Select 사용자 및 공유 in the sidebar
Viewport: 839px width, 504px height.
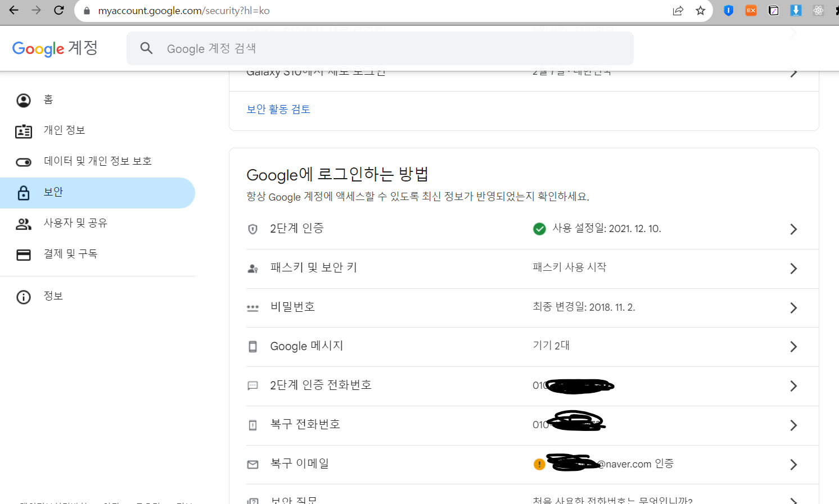[97, 224]
